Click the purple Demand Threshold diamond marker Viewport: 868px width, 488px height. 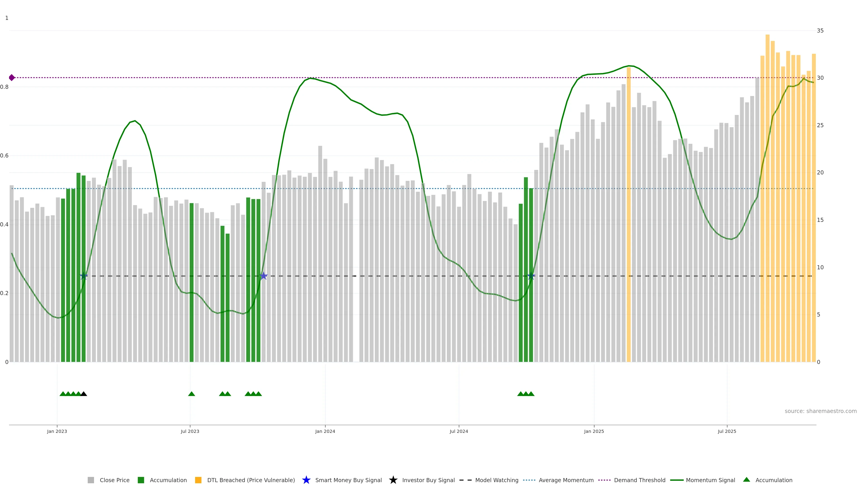point(12,78)
